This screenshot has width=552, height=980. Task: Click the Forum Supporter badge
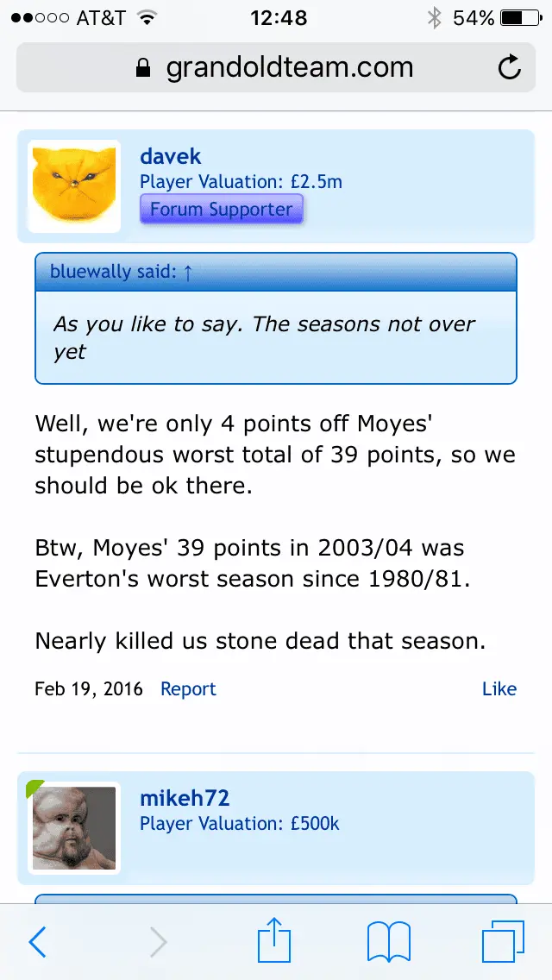click(222, 209)
